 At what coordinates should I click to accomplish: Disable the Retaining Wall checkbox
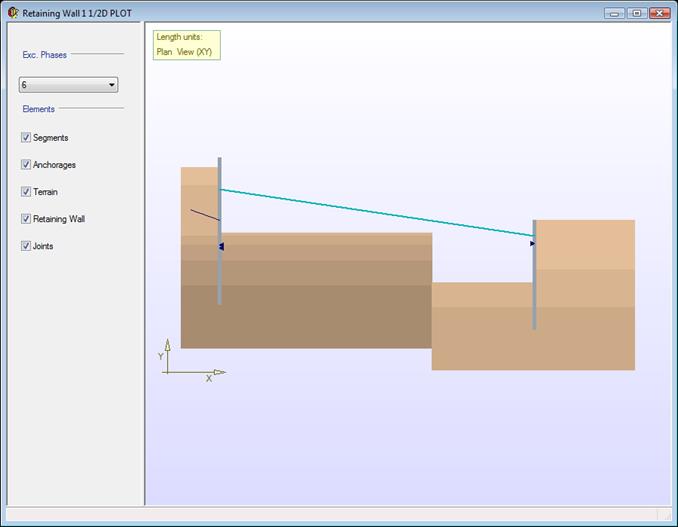(26, 219)
